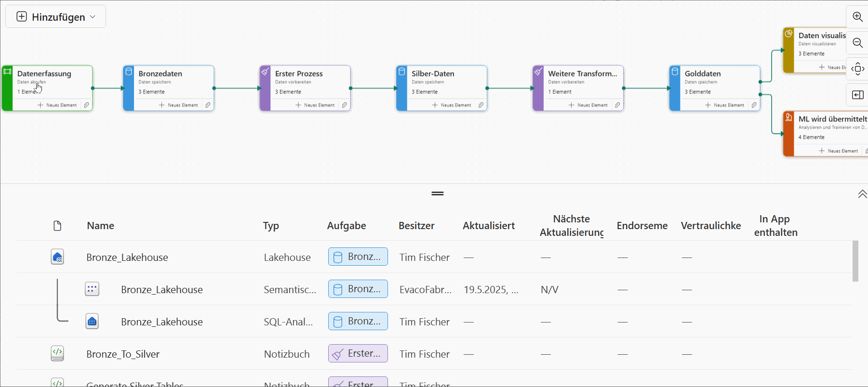Click the zoom in magnifier icon
This screenshot has height=387, width=868.
coord(857,17)
